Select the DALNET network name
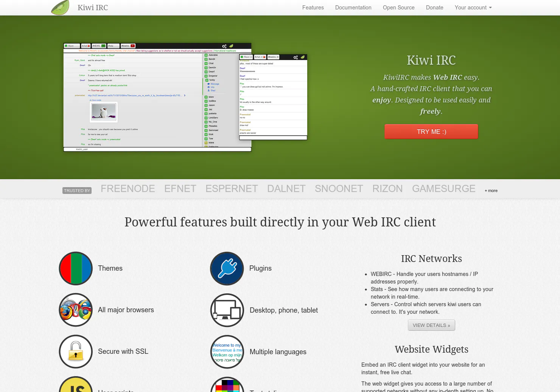 click(286, 189)
